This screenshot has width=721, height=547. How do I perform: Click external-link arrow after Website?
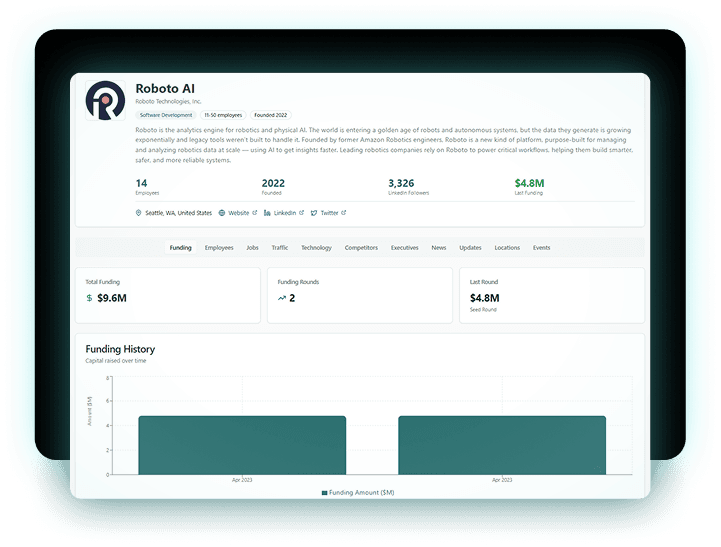click(254, 213)
